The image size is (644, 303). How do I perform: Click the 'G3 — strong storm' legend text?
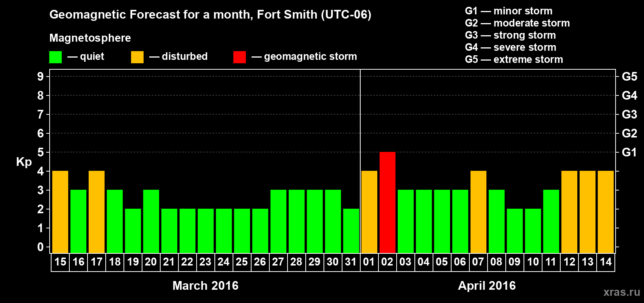(x=510, y=35)
